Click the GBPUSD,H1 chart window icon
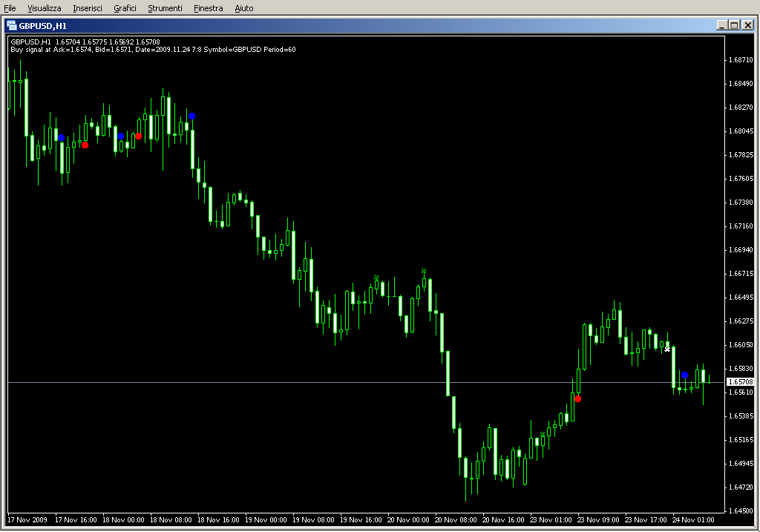Viewport: 760px width, 532px height. (12, 25)
